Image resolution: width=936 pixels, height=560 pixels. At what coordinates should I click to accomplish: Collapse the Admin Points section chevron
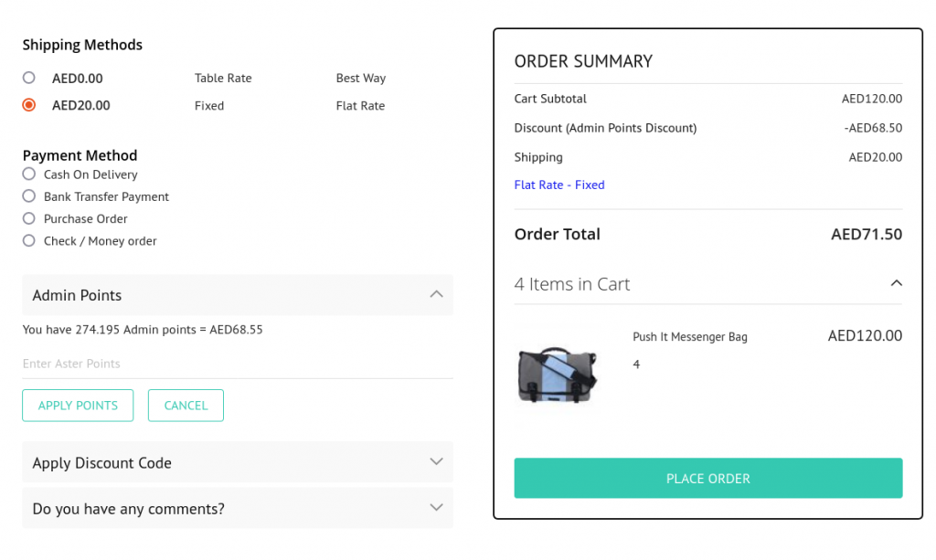tap(436, 294)
